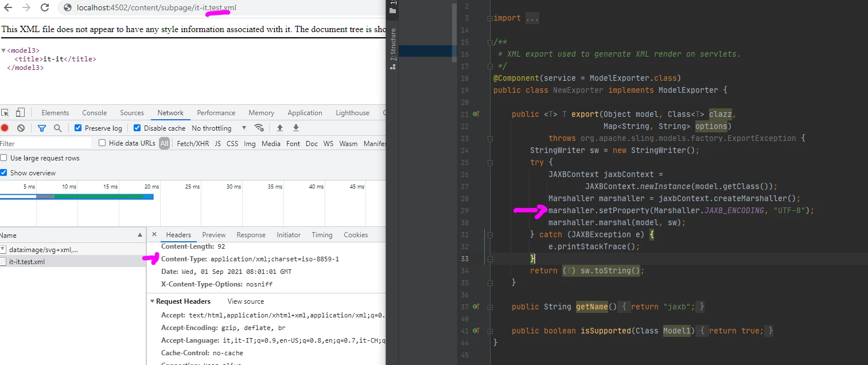
Task: Close the request details pane with X
Action: tap(154, 234)
